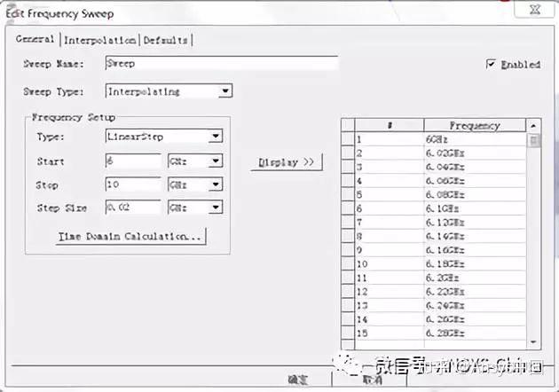The width and height of the screenshot is (559, 392).
Task: Select the 6.04GHz frequency cell
Action: 475,167
